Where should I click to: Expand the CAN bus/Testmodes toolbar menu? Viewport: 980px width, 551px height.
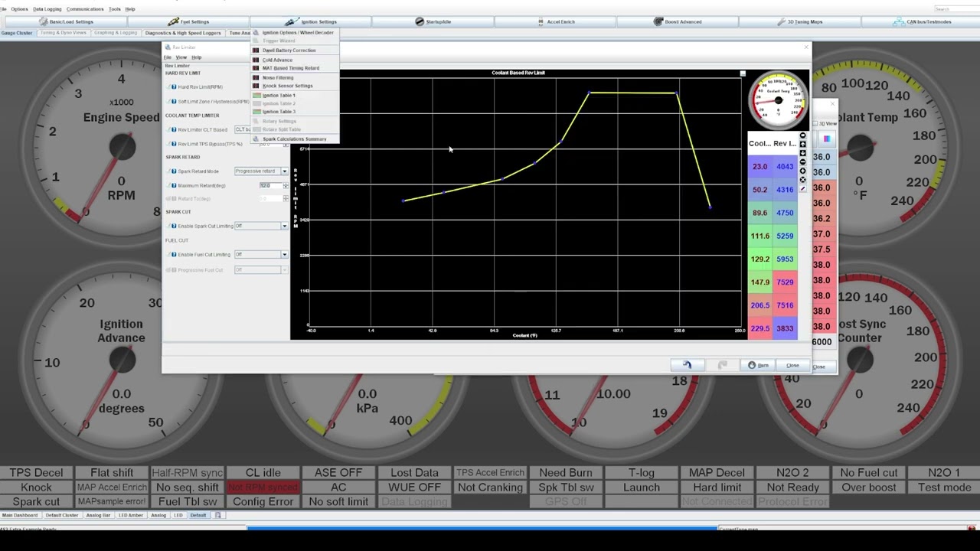(922, 21)
